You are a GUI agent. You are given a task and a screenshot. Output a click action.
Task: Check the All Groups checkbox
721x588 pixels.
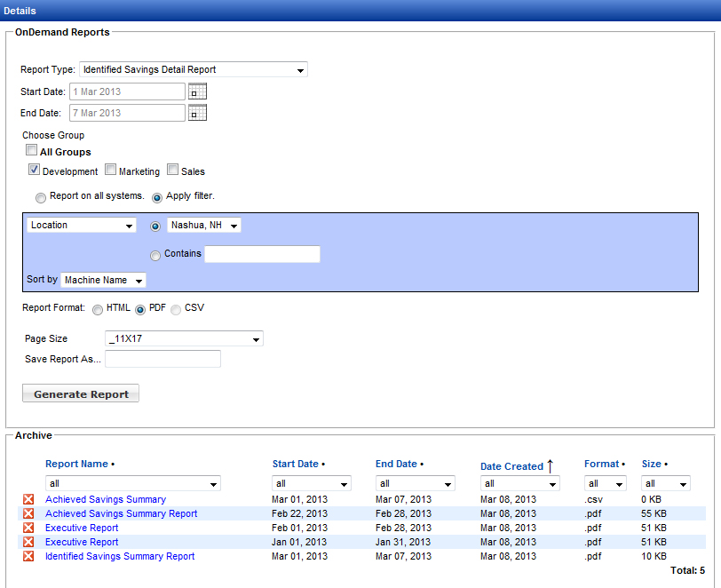tap(31, 152)
